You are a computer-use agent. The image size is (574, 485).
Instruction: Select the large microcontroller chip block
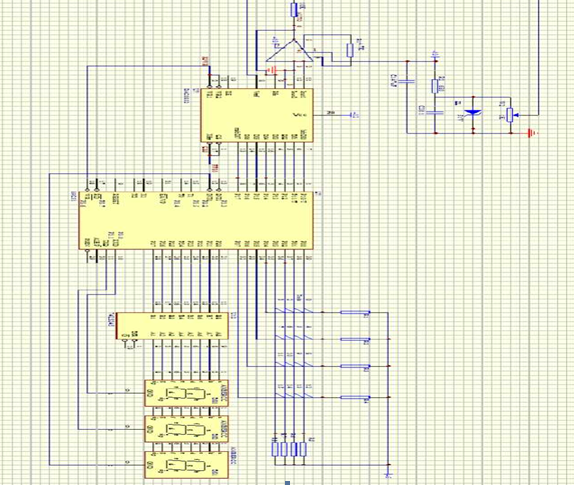pos(196,221)
